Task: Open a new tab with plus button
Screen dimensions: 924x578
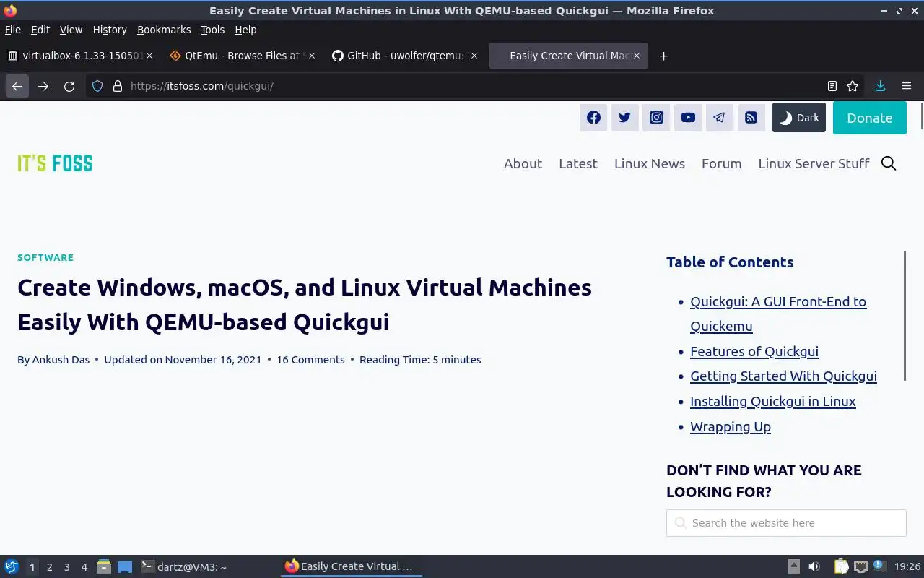Action: (x=663, y=56)
